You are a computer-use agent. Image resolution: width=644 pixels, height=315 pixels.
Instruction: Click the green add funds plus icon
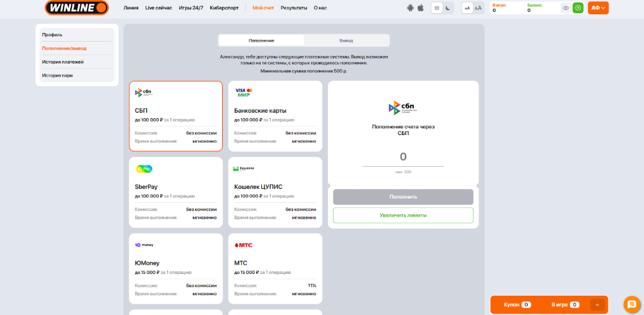click(578, 8)
